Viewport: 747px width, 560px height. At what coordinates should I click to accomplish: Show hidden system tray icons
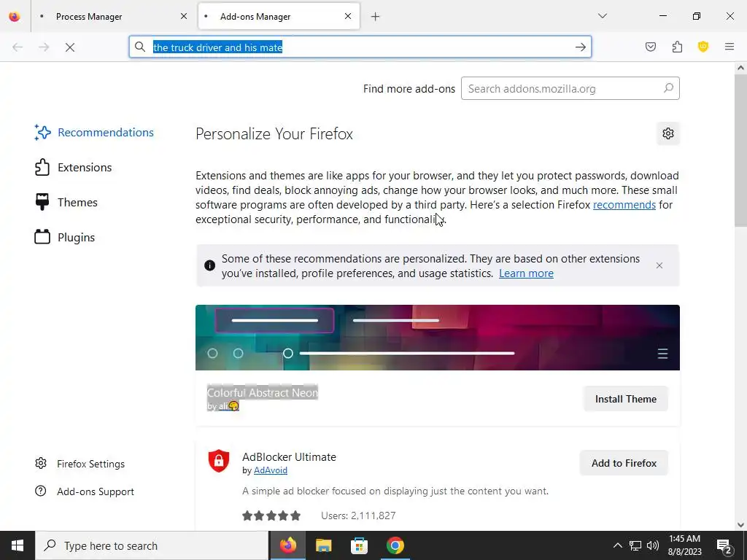pos(617,545)
